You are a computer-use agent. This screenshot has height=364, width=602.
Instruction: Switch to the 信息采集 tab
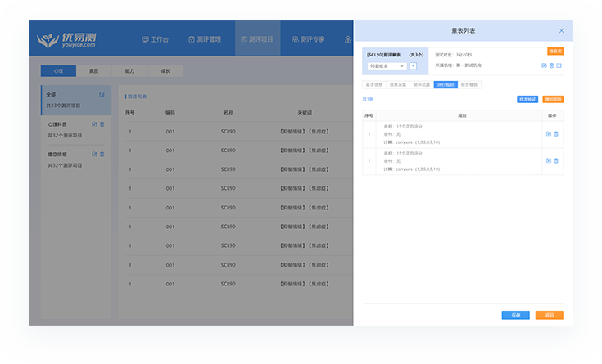(x=398, y=85)
